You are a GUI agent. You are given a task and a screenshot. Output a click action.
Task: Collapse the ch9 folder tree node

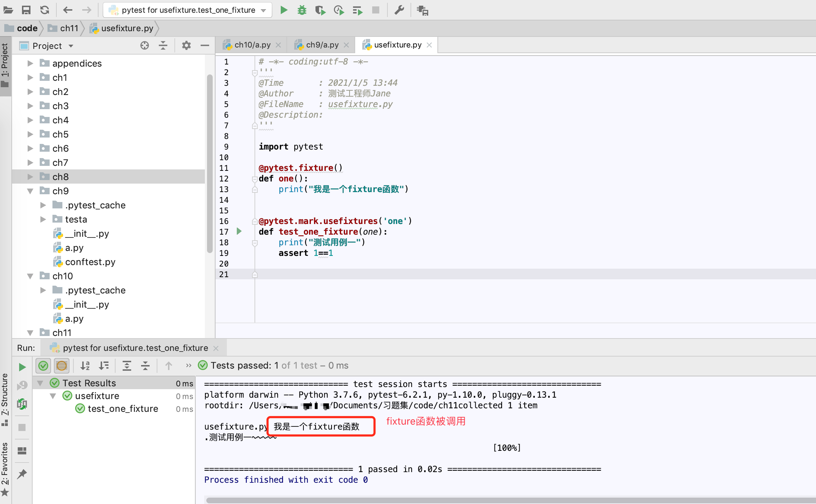[x=30, y=191]
